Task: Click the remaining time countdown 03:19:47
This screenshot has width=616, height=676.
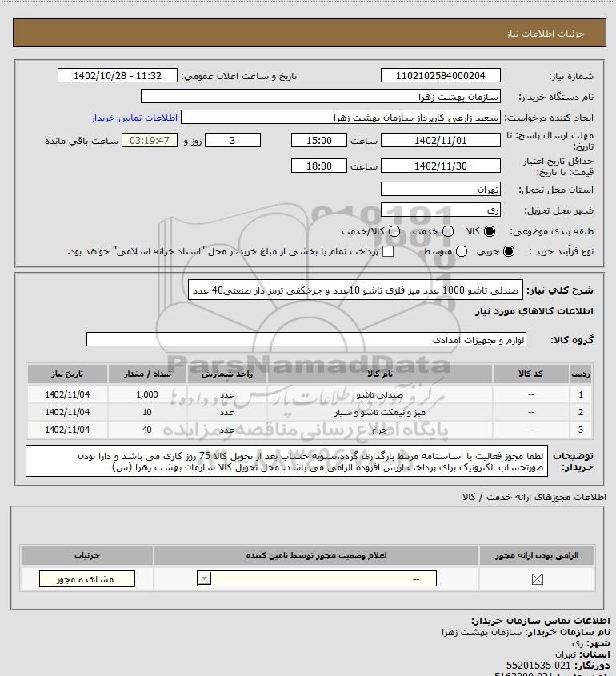Action: [x=149, y=140]
